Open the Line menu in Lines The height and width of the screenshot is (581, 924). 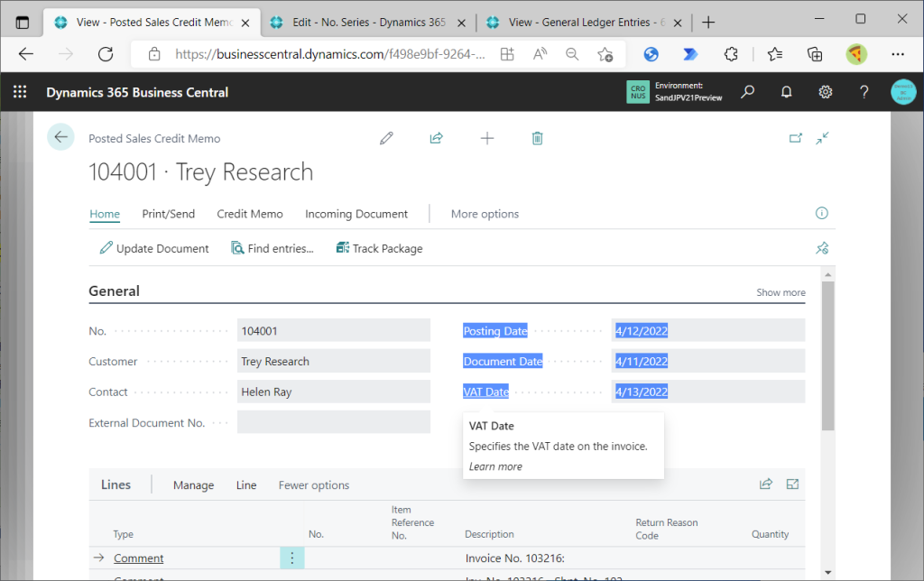[x=246, y=485]
